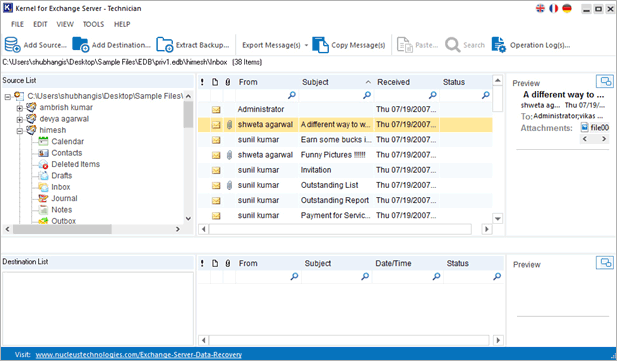This screenshot has height=361, width=617.
Task: Expand the devya agarwal mailbox node
Action: click(x=19, y=119)
